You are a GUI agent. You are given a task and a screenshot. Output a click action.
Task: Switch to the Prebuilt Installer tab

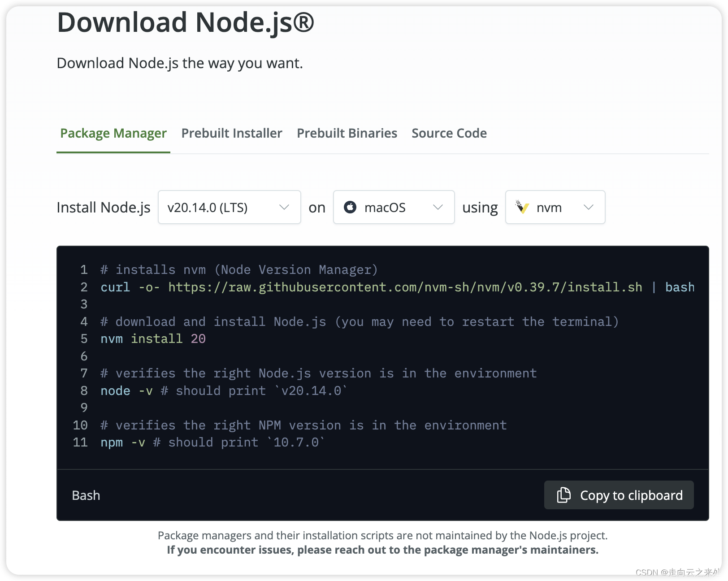tap(231, 133)
